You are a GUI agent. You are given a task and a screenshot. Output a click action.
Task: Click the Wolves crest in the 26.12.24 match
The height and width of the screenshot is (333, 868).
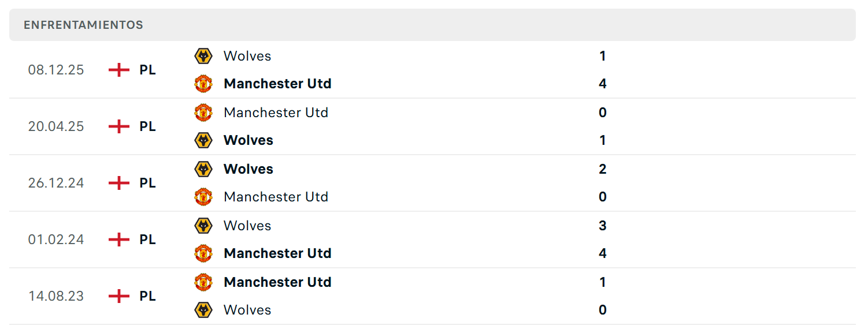click(203, 169)
